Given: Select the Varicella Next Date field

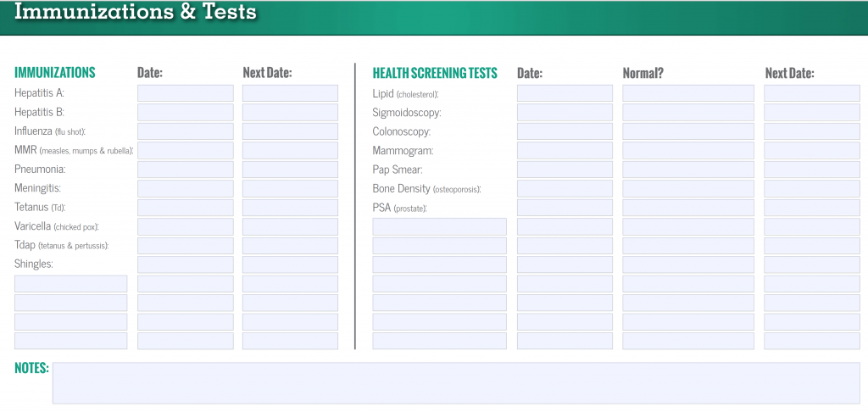Looking at the screenshot, I should 290,227.
